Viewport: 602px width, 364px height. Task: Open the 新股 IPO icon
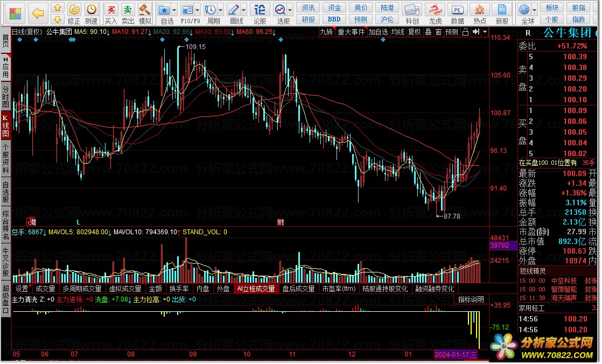pos(502,10)
